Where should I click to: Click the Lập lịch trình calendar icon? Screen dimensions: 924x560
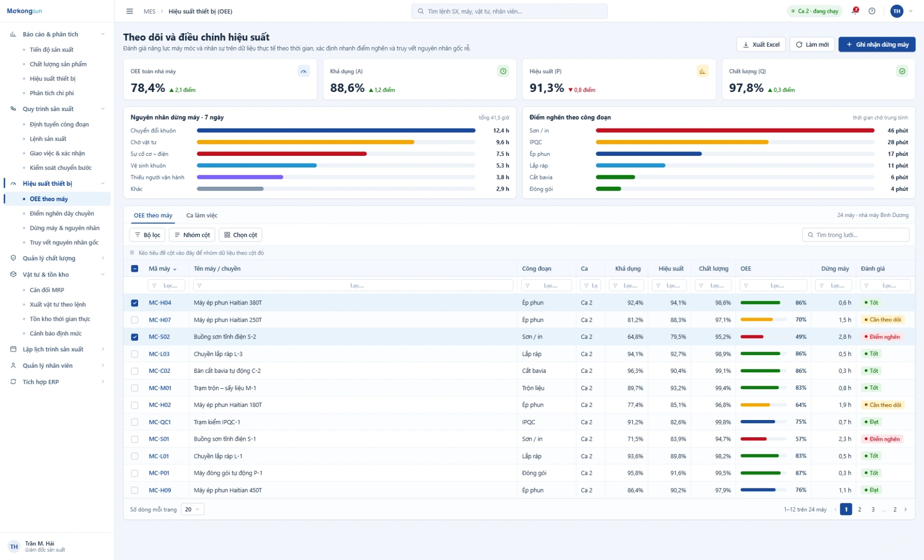[x=13, y=349]
